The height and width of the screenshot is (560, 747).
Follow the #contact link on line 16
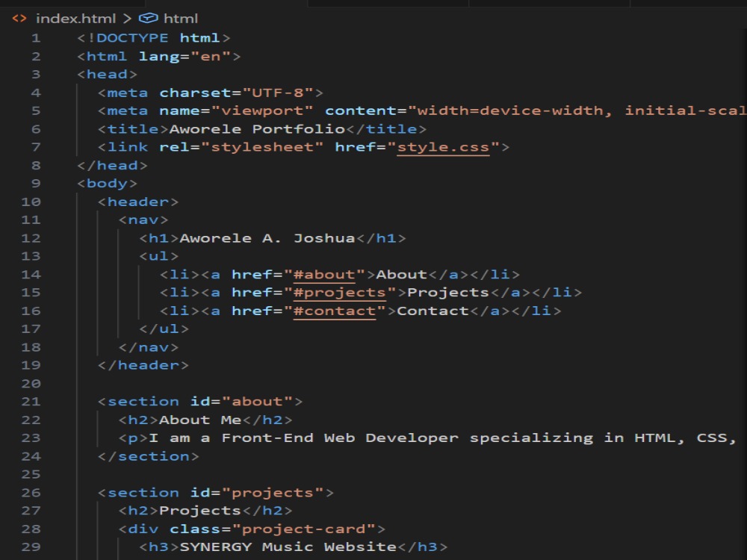click(x=335, y=311)
